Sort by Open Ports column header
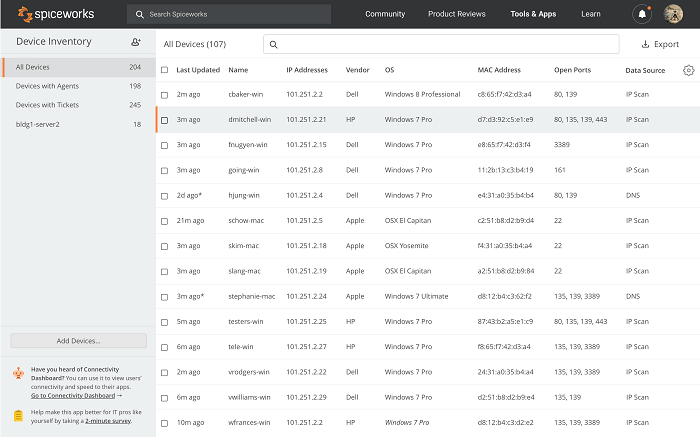This screenshot has width=700, height=437. point(572,70)
